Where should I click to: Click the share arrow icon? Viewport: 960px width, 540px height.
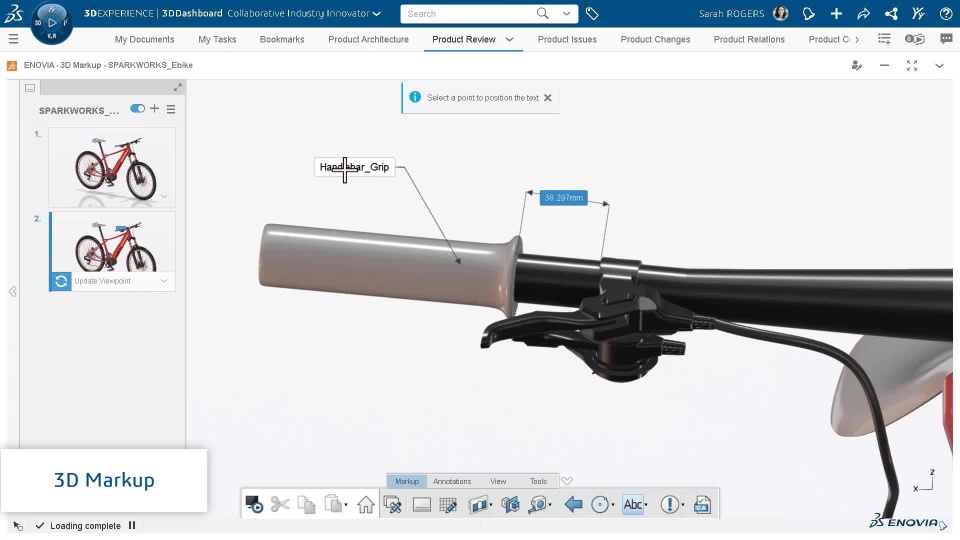point(863,13)
